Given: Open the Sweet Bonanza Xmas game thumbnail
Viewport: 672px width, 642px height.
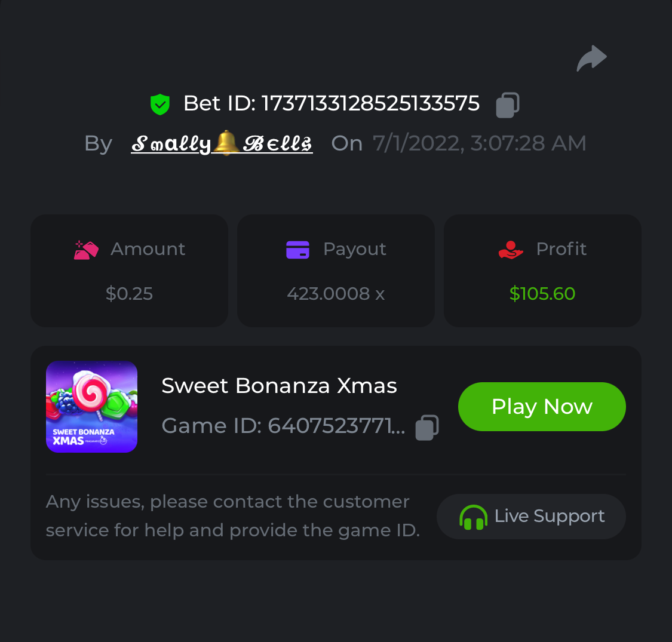Looking at the screenshot, I should tap(91, 407).
